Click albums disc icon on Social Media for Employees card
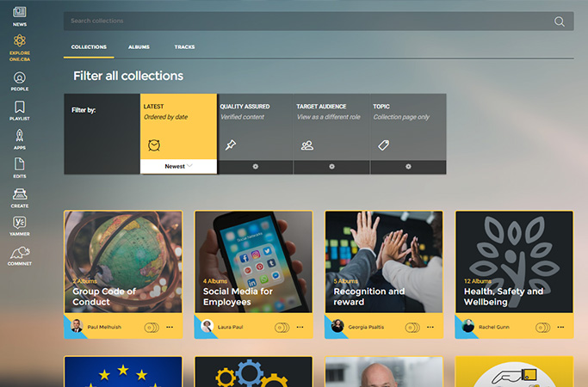588x387 pixels. click(282, 328)
